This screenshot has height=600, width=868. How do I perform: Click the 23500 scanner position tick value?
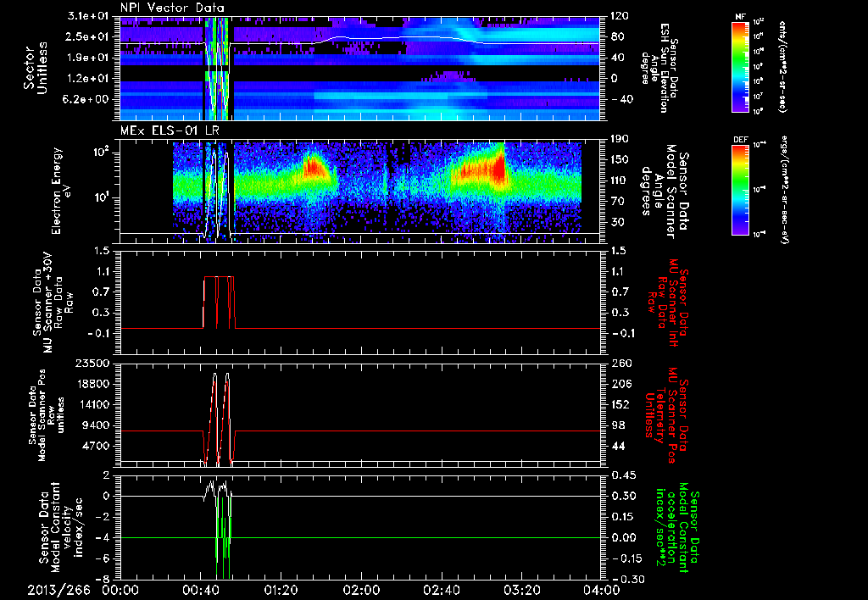[x=92, y=364]
